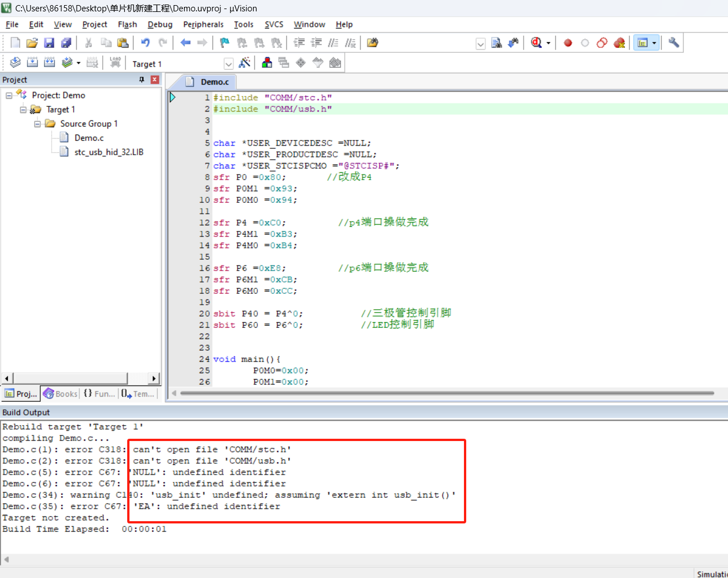Click error line Demo.c(1) in Build Output

[147, 450]
